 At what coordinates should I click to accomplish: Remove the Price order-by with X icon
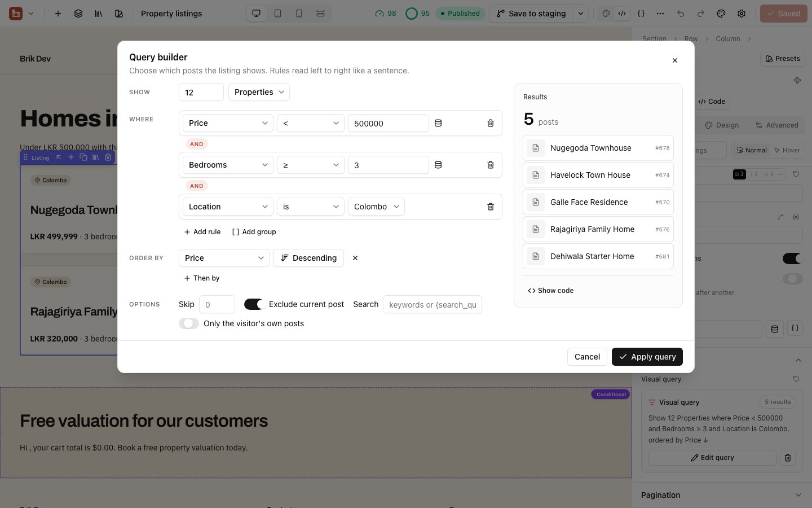[355, 258]
